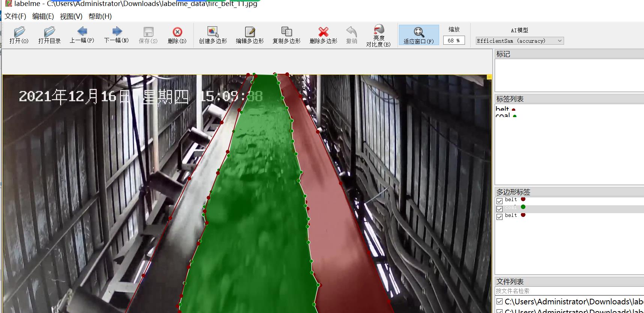
Task: Uncheck the coal polygon checkbox
Action: point(500,209)
